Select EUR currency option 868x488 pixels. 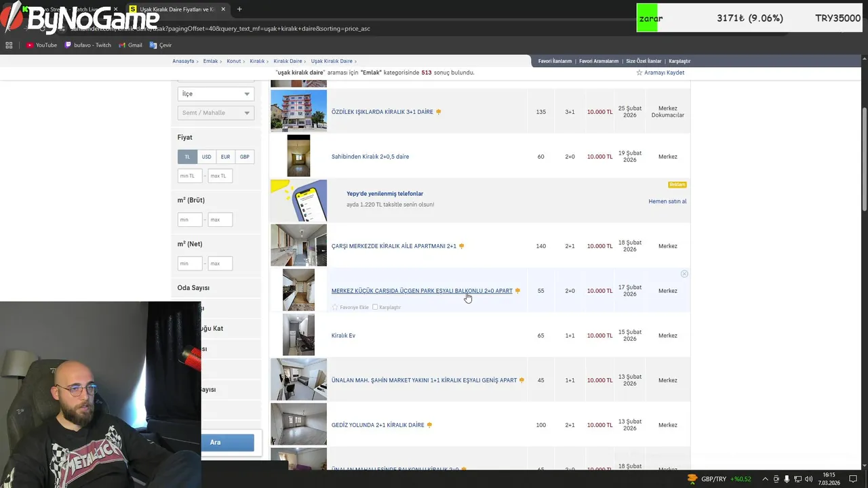[225, 157]
